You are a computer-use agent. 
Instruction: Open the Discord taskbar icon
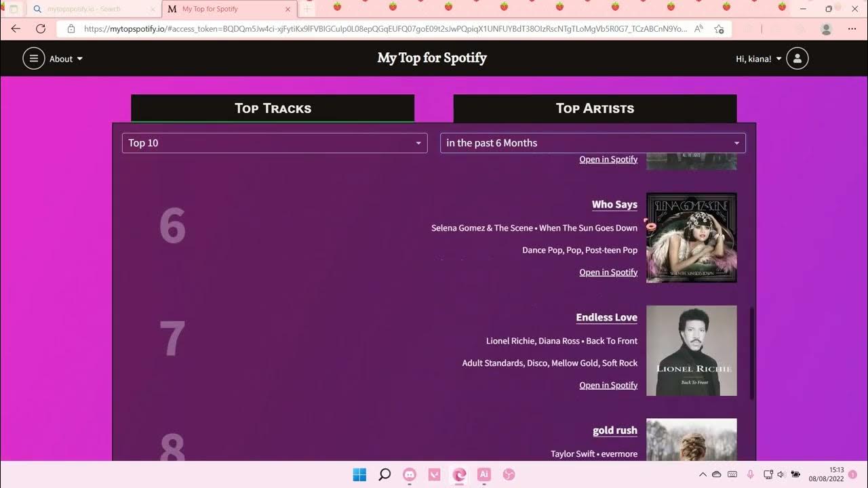pyautogui.click(x=410, y=474)
